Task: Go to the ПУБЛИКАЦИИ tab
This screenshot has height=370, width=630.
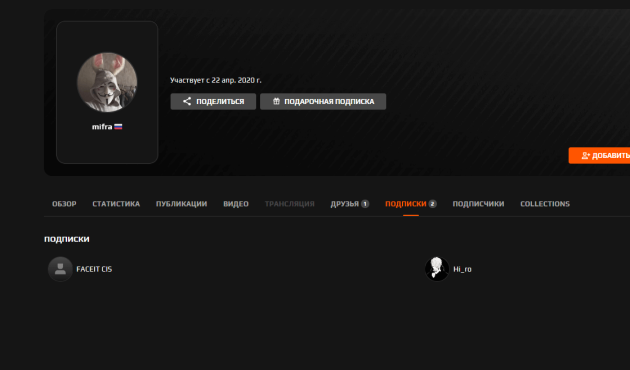Action: coord(182,204)
